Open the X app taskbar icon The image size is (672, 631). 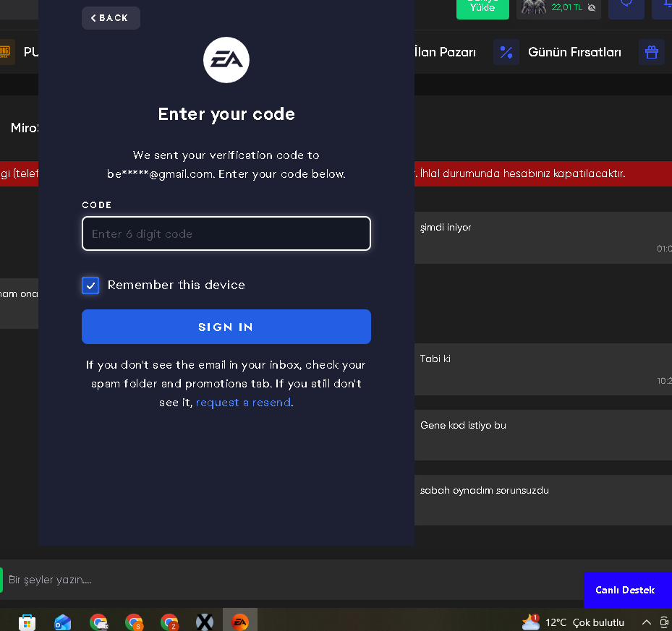[205, 622]
